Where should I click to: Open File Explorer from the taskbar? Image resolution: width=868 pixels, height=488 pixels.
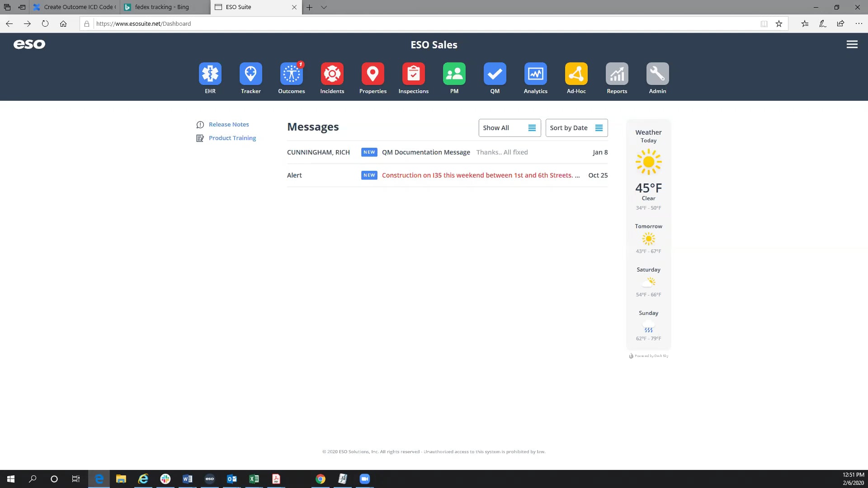coord(121,479)
